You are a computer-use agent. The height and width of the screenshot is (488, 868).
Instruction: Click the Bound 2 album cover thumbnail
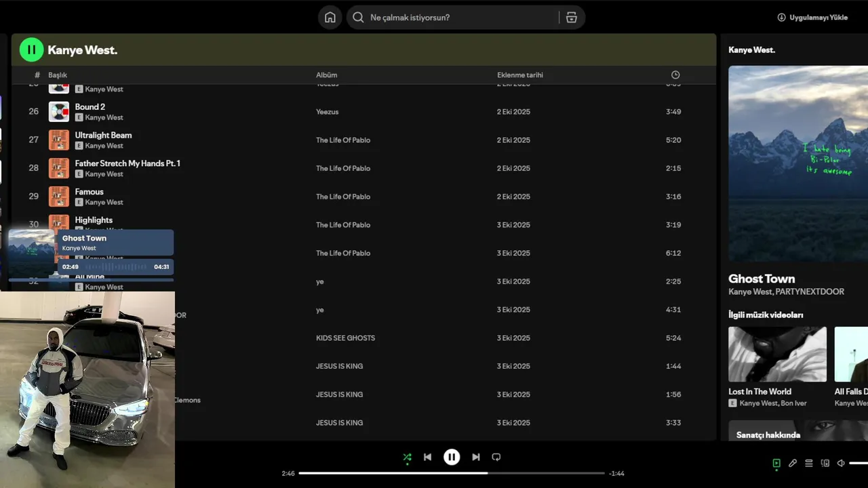click(59, 112)
